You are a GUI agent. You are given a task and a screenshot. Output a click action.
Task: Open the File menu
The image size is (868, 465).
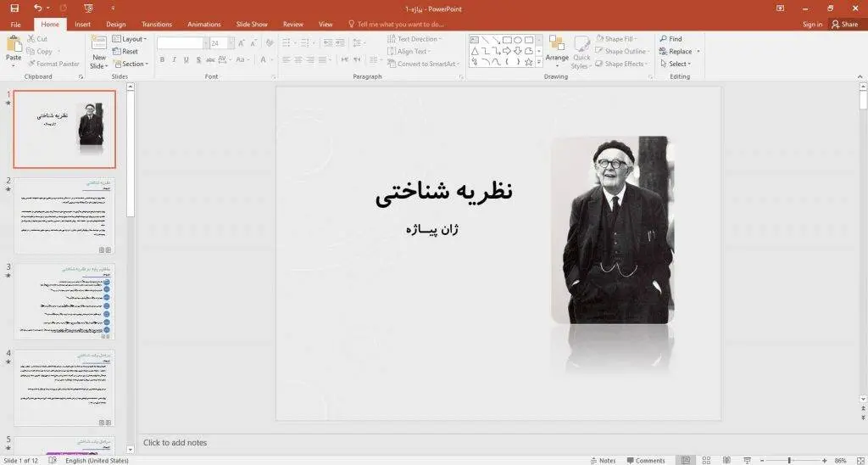point(15,25)
